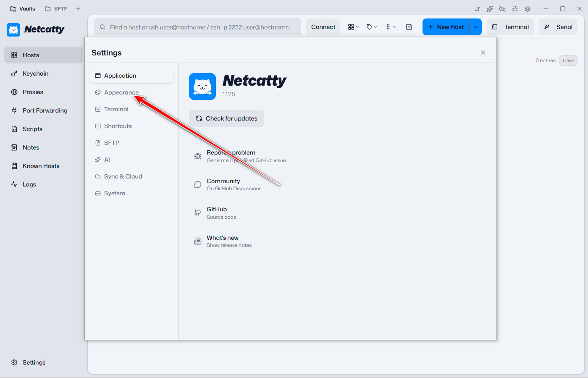Click the 0 entries count text
Viewport: 588px width, 378px height.
click(546, 60)
